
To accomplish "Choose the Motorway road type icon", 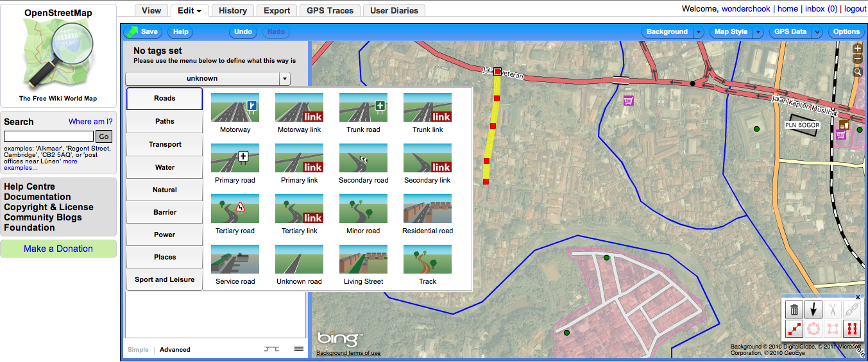I will click(235, 108).
